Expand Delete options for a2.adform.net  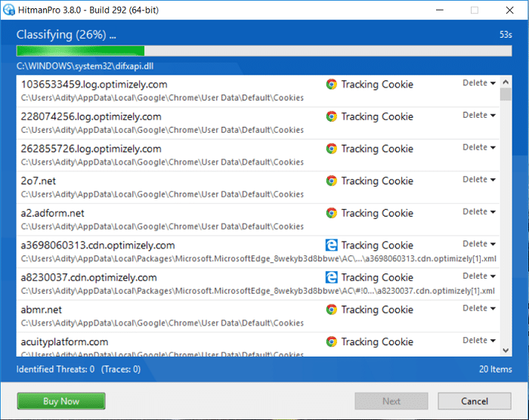tap(479, 212)
